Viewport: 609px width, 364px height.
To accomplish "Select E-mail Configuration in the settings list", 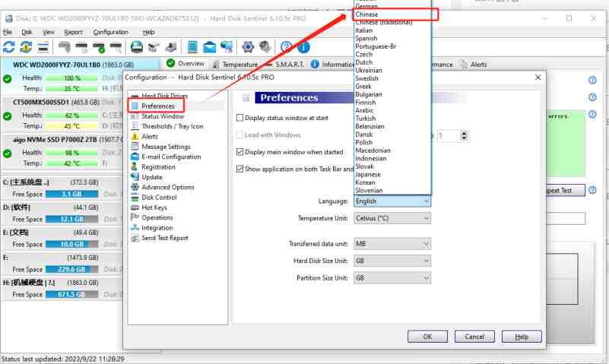I will point(170,157).
